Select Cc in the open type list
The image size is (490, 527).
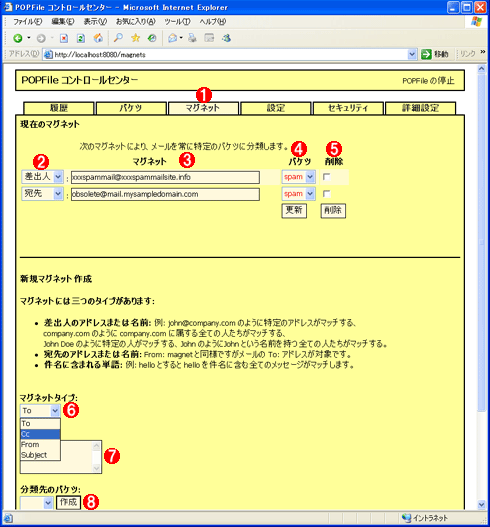pos(40,434)
